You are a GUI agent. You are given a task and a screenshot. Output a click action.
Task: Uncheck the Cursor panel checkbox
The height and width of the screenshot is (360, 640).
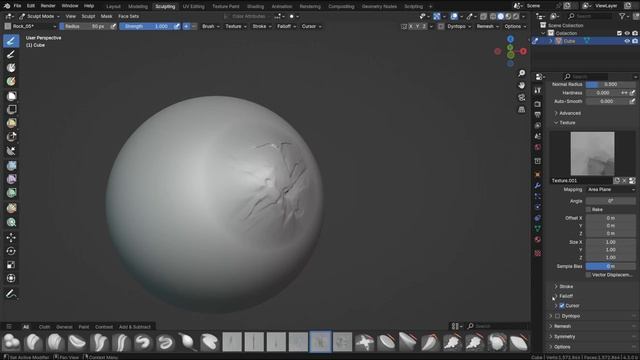(x=562, y=306)
